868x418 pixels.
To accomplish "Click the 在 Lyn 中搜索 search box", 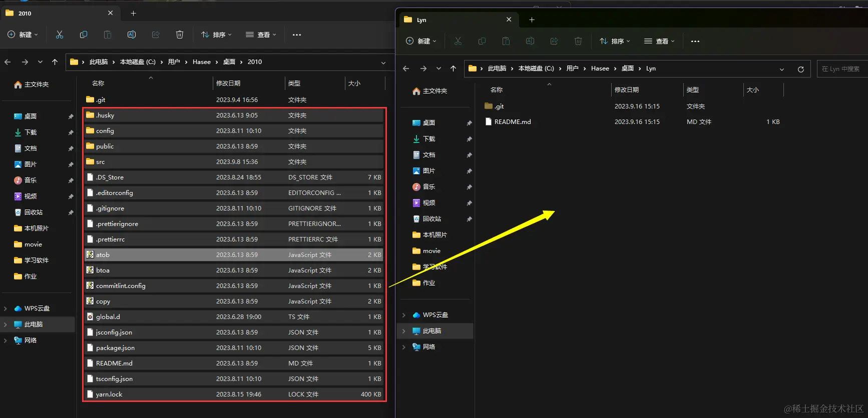I will pyautogui.click(x=841, y=69).
